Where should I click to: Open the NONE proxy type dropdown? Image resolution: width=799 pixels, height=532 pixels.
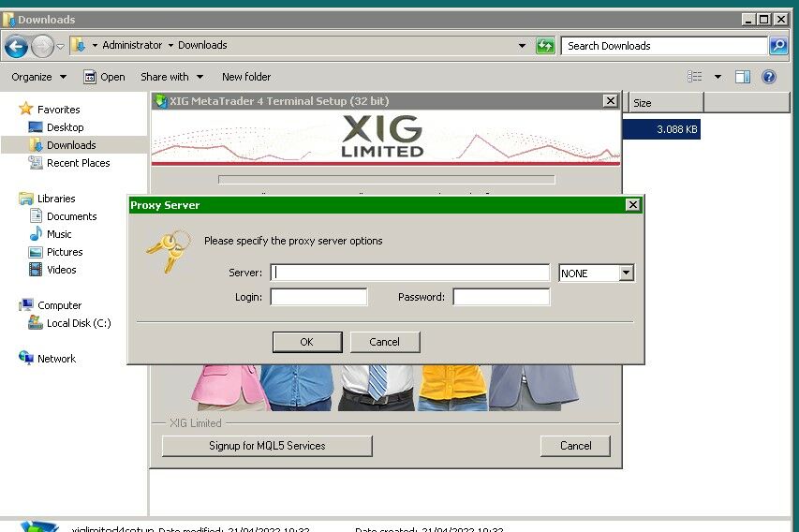click(x=627, y=273)
